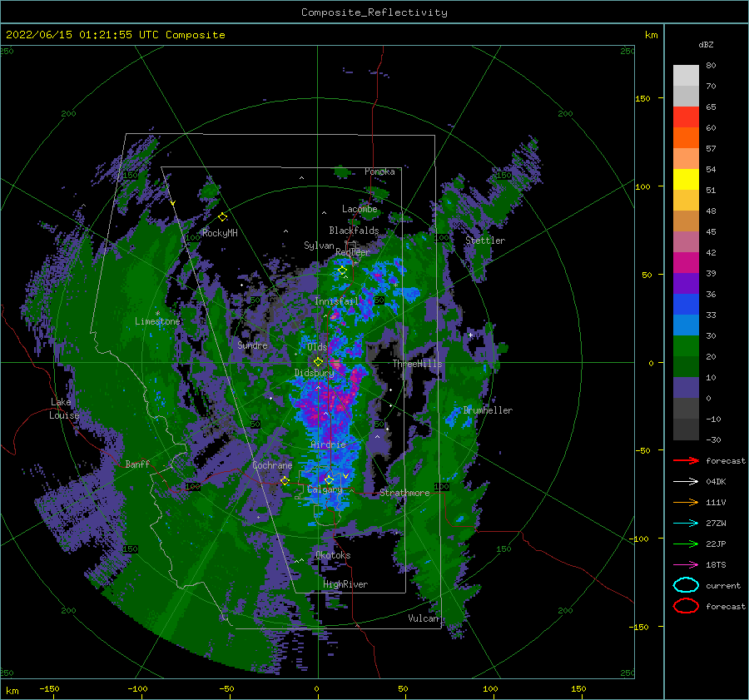The width and height of the screenshot is (749, 700).
Task: Click the yellow marker near RockyMH
Action: pyautogui.click(x=222, y=217)
